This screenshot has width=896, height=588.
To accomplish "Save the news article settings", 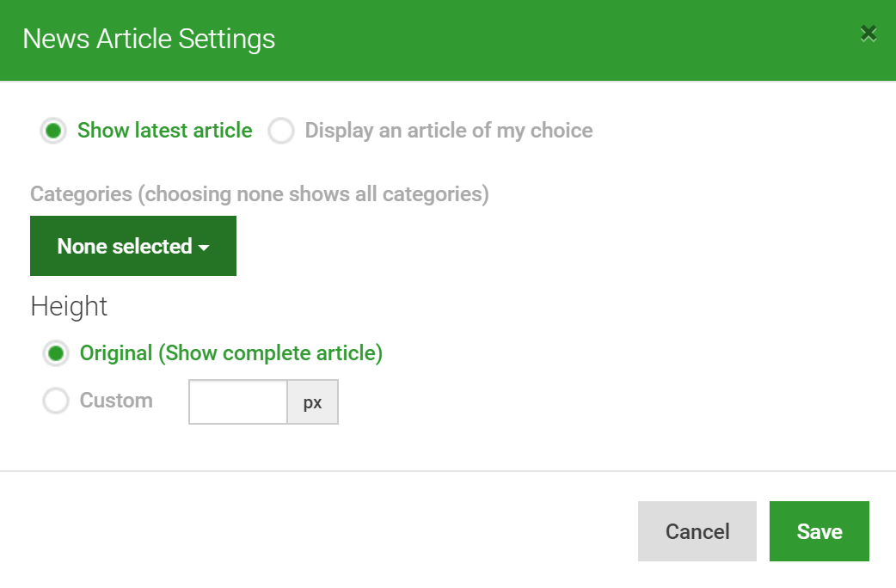I will (819, 531).
